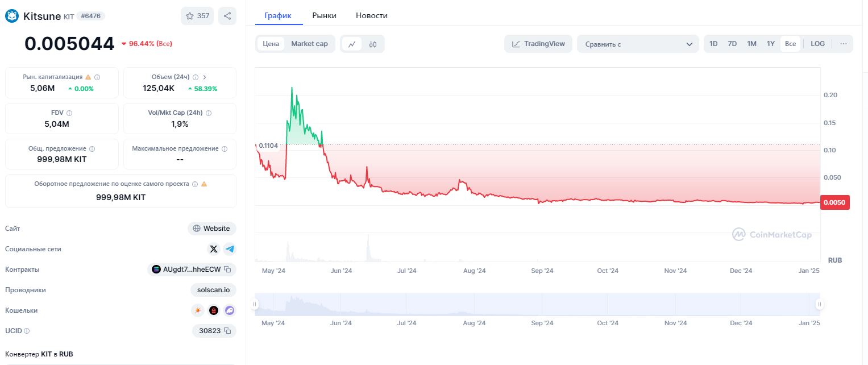This screenshot has height=365, width=868.
Task: Open the project Website link
Action: pos(212,229)
